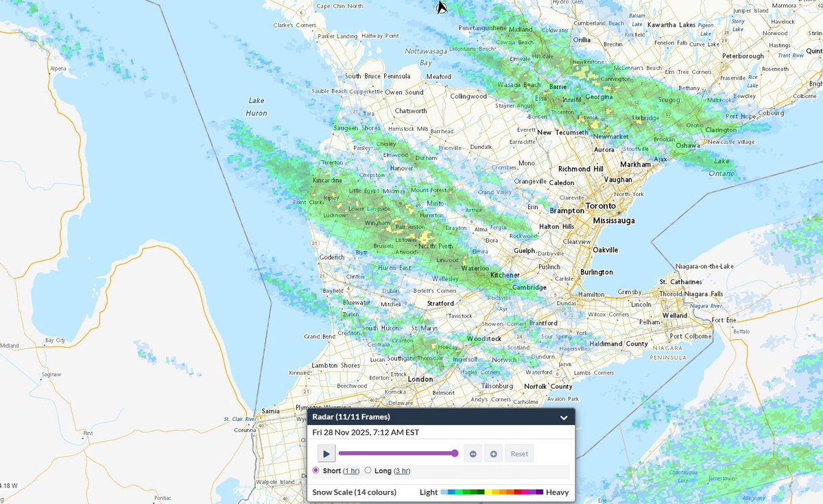This screenshot has width=823, height=504.
Task: Click the Lambton Shores map label
Action: pyautogui.click(x=335, y=365)
